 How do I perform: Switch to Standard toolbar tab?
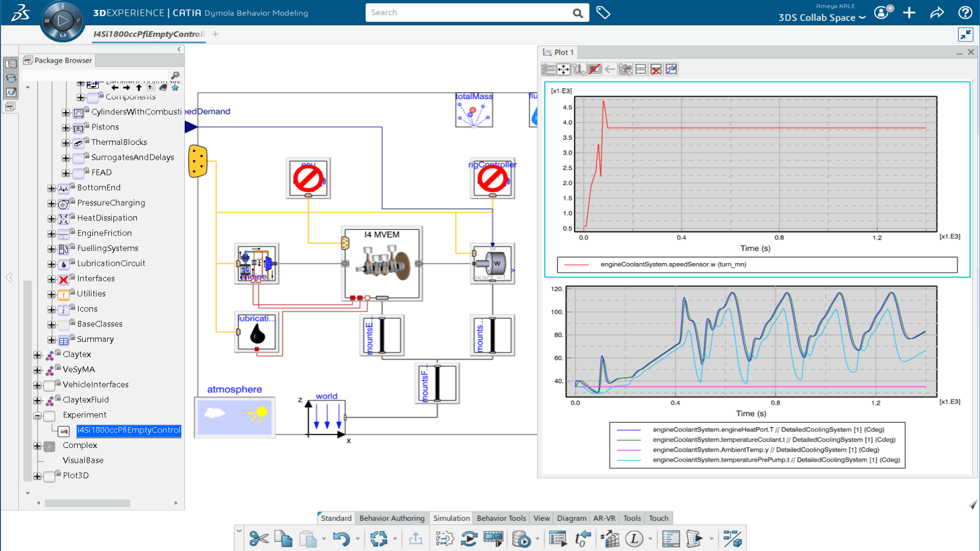336,518
